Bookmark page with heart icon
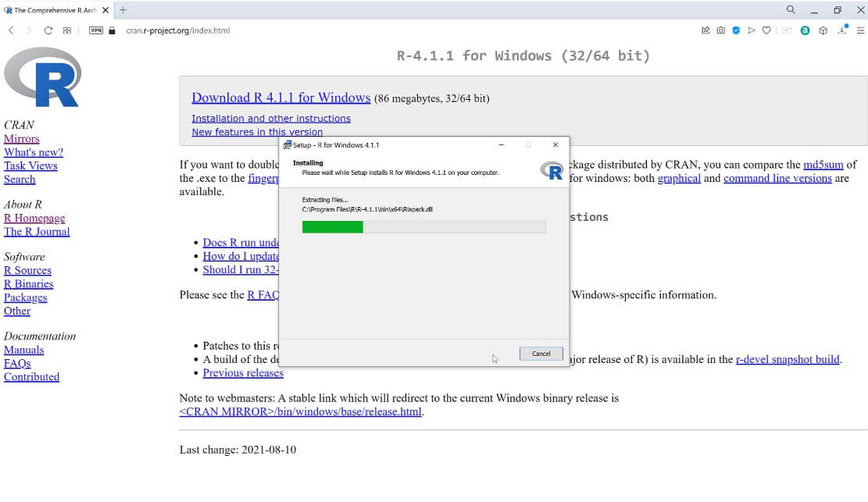Image resolution: width=868 pixels, height=502 pixels. click(766, 30)
